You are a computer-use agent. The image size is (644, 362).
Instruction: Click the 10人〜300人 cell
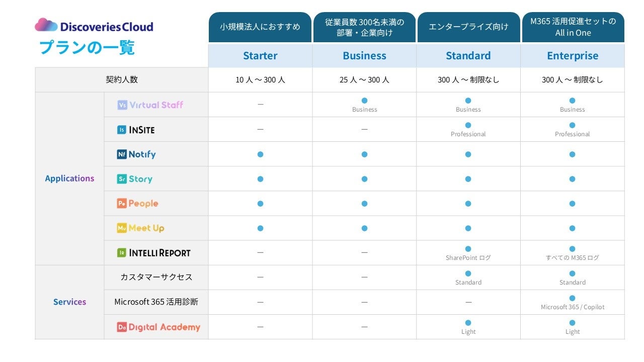pyautogui.click(x=260, y=80)
